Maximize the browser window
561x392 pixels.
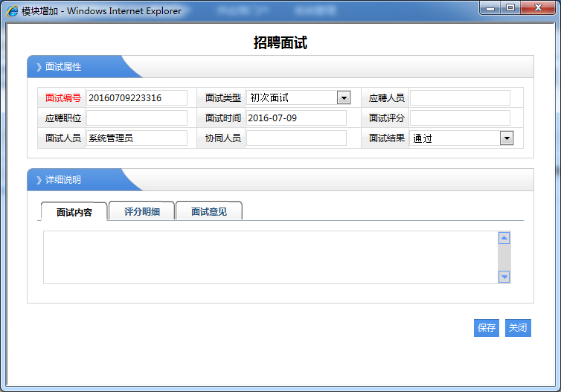(x=510, y=7)
